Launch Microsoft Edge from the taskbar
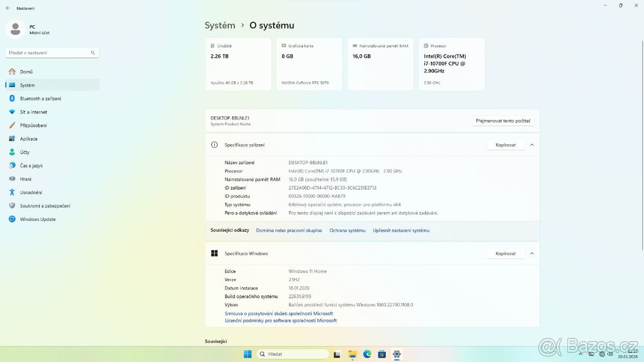This screenshot has height=362, width=644. [367, 354]
